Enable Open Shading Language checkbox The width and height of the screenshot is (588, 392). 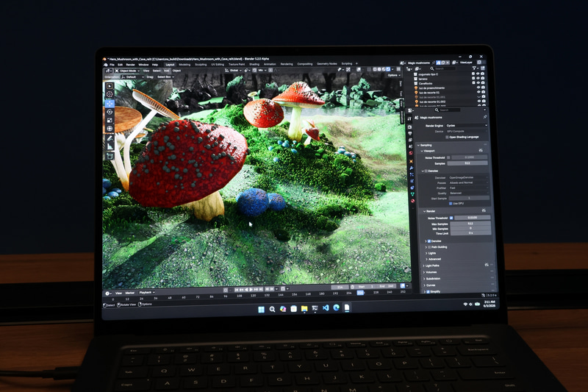pos(447,137)
